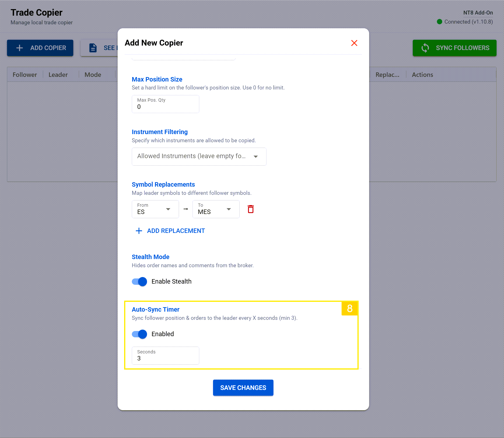The height and width of the screenshot is (438, 504).
Task: Click the sync arrows icon on Sync Followers
Action: 425,48
